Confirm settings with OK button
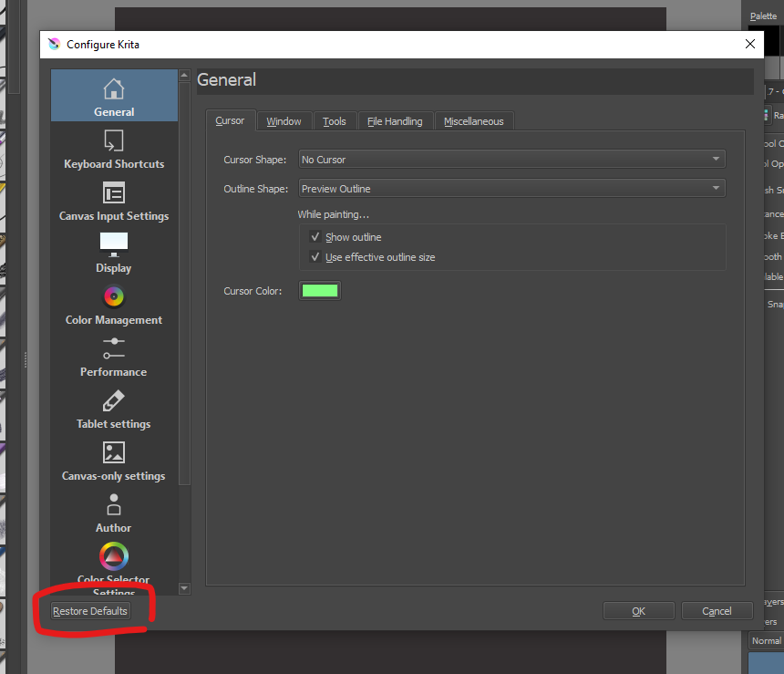 click(638, 611)
